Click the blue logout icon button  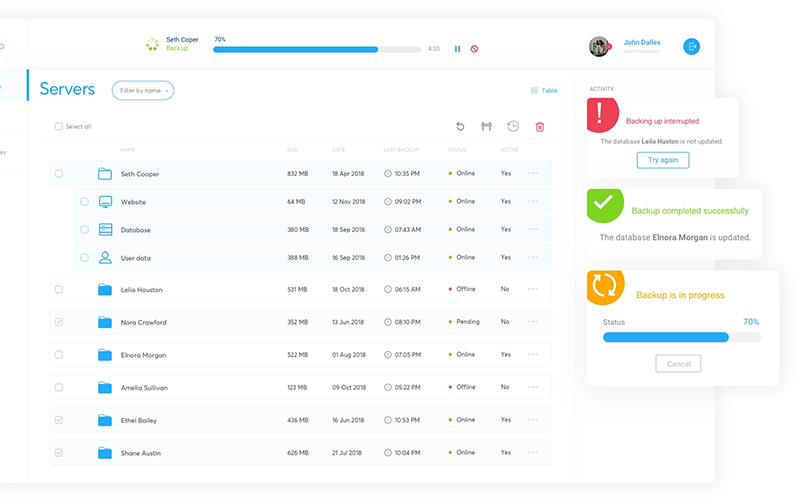tap(691, 46)
